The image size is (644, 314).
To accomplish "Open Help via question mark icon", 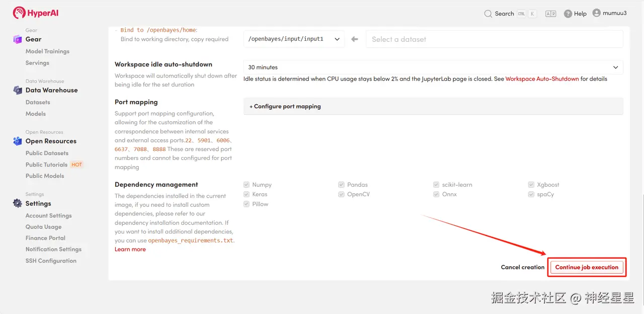I will click(568, 14).
